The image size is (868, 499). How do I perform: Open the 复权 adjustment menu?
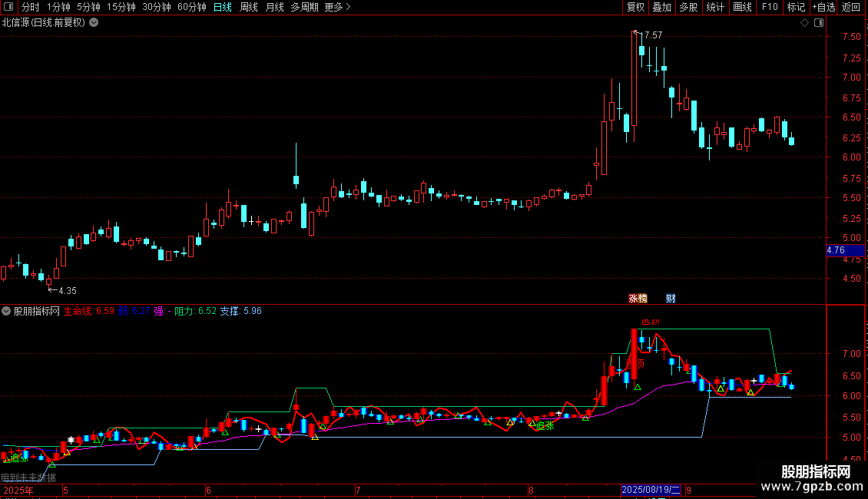(x=635, y=7)
